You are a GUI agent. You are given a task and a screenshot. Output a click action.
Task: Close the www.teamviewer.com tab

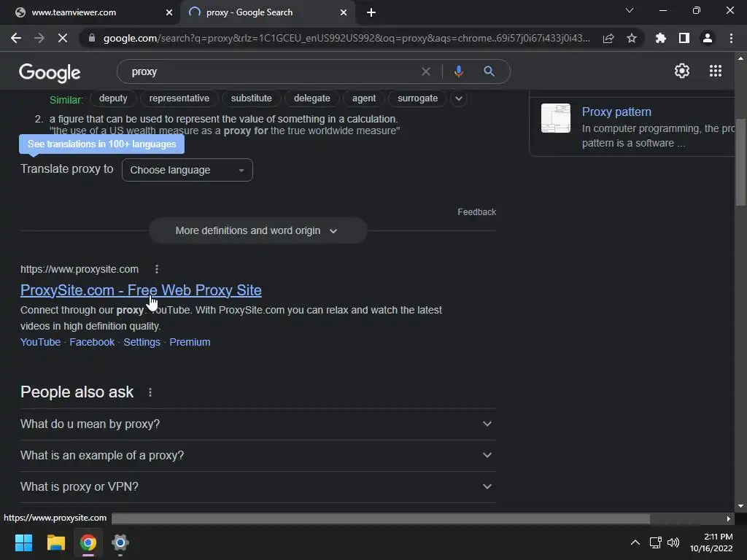coord(169,12)
